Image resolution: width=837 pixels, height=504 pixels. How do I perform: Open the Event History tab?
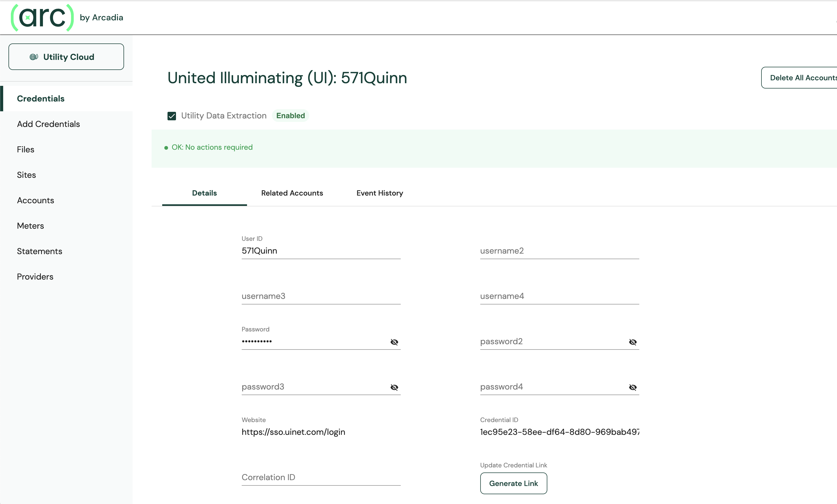coord(380,193)
